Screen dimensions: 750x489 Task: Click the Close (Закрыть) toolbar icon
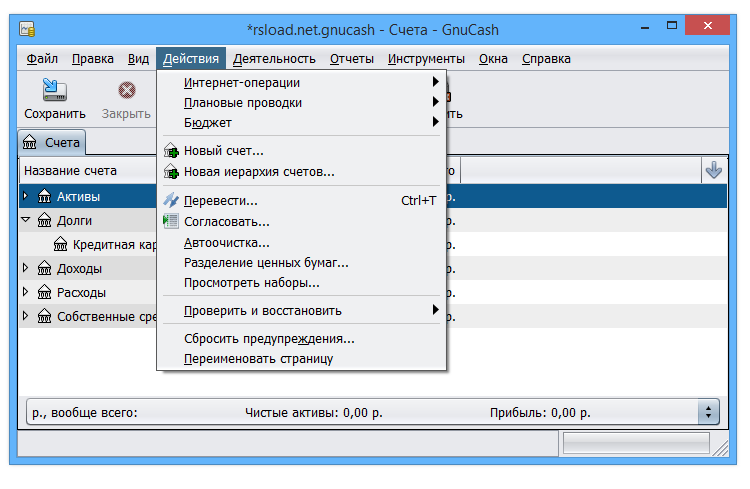(127, 90)
